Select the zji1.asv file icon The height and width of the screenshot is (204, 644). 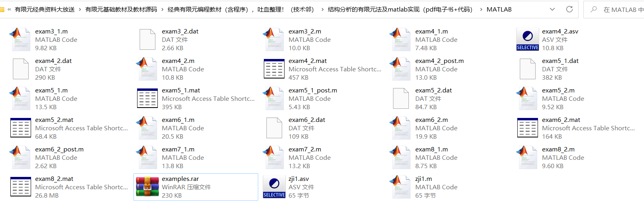point(274,187)
